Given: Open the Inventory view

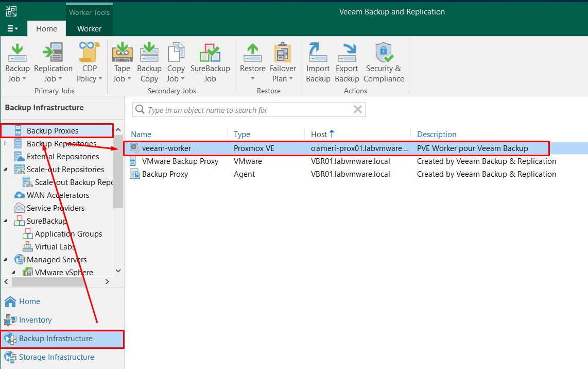Looking at the screenshot, I should [35, 320].
